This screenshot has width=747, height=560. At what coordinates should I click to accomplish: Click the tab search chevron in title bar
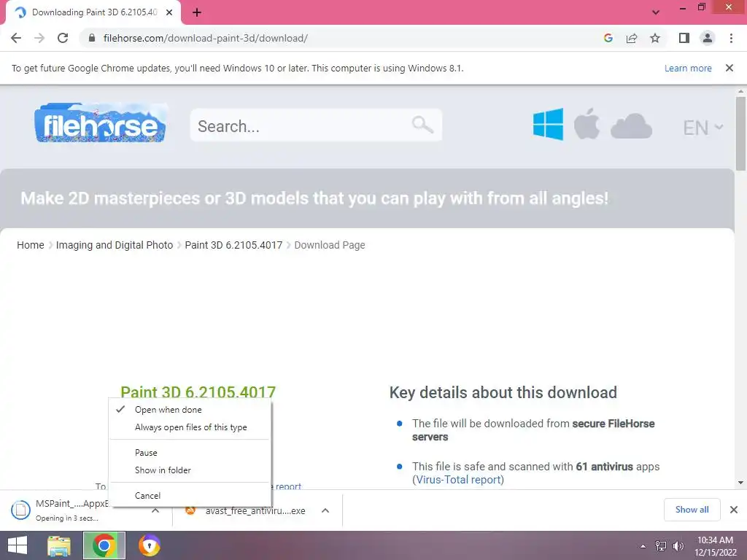pos(656,12)
